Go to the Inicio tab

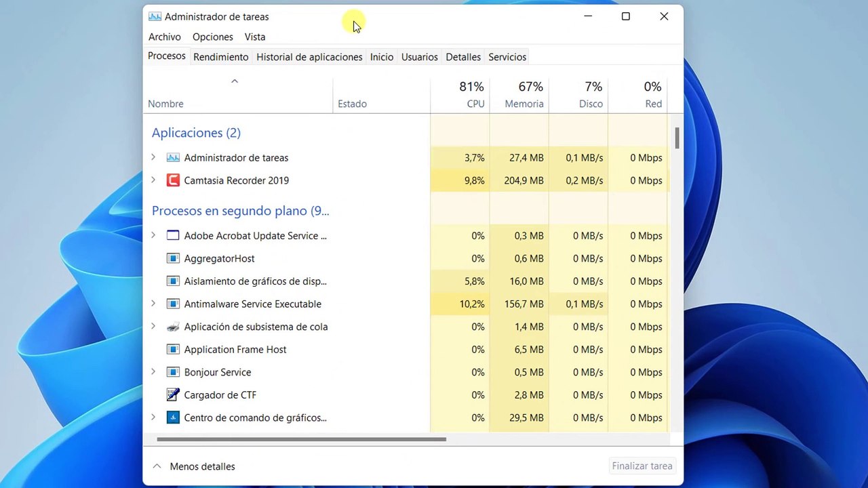click(x=382, y=57)
